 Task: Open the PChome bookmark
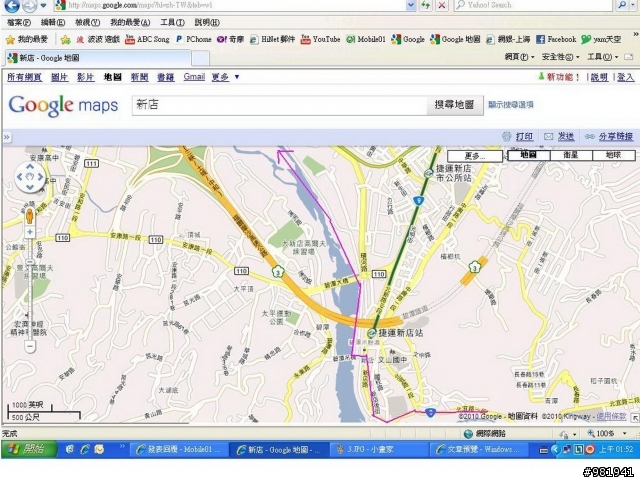194,39
